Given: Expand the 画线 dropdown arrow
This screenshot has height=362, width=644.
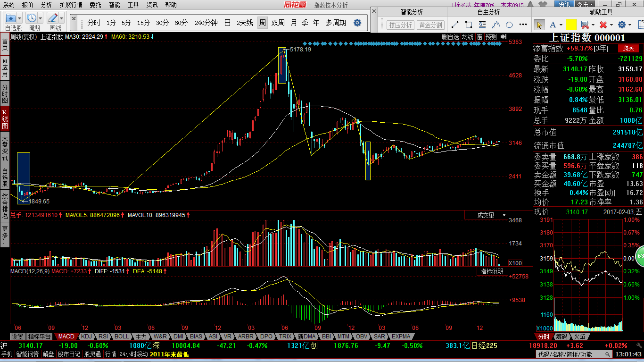Looking at the screenshot, I should tap(62, 18).
